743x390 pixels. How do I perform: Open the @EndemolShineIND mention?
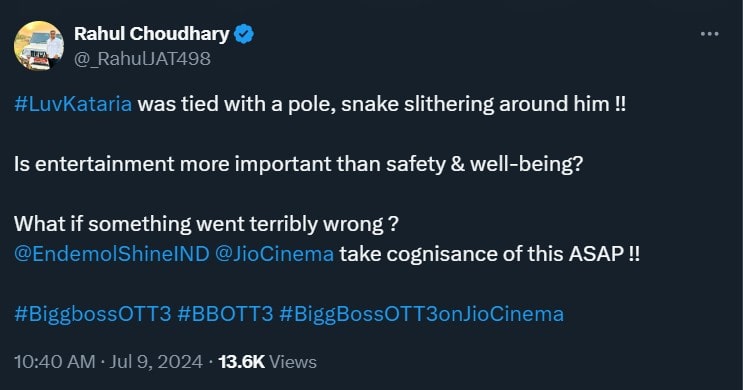111,254
